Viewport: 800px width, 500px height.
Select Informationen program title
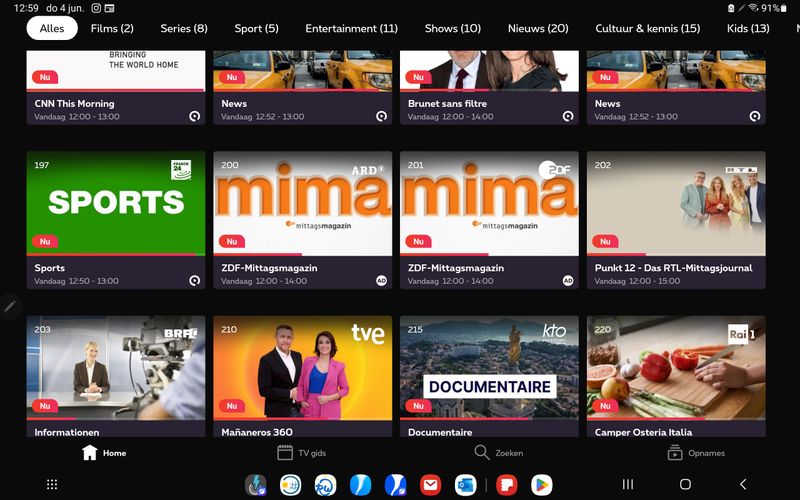[67, 432]
